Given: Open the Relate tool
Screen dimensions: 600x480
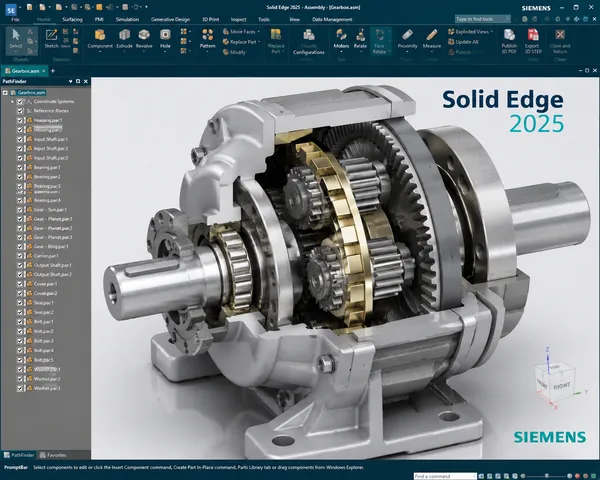Looking at the screenshot, I should 360,39.
